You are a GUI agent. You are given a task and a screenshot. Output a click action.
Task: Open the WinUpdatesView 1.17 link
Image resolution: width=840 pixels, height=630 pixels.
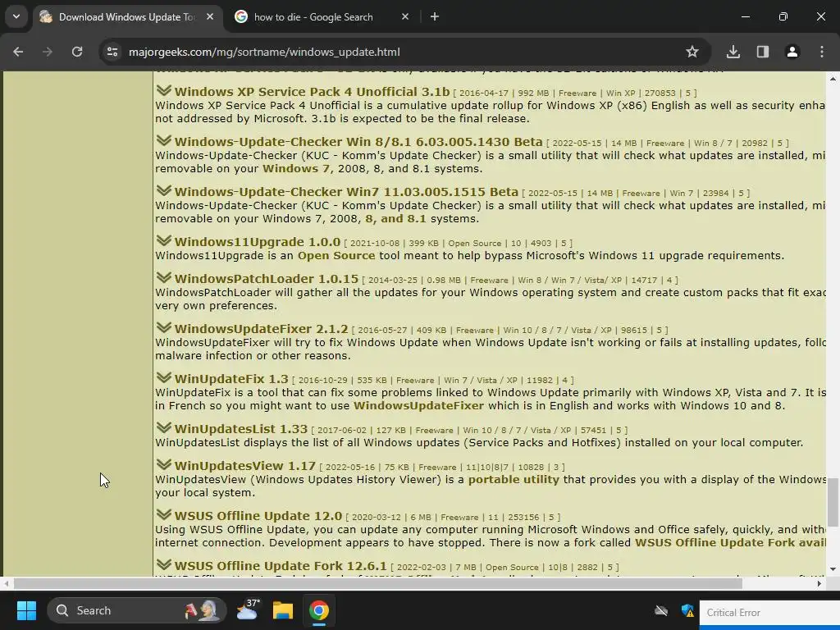(244, 466)
